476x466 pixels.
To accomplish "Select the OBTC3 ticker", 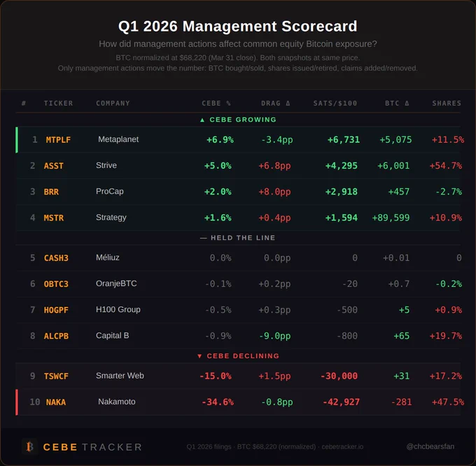I will coord(56,284).
